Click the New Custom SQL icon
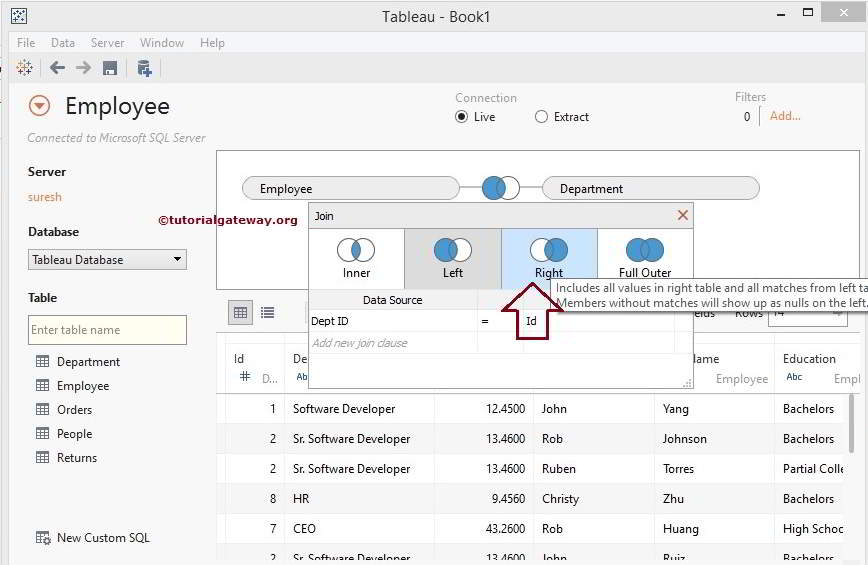Image resolution: width=868 pixels, height=565 pixels. (43, 537)
